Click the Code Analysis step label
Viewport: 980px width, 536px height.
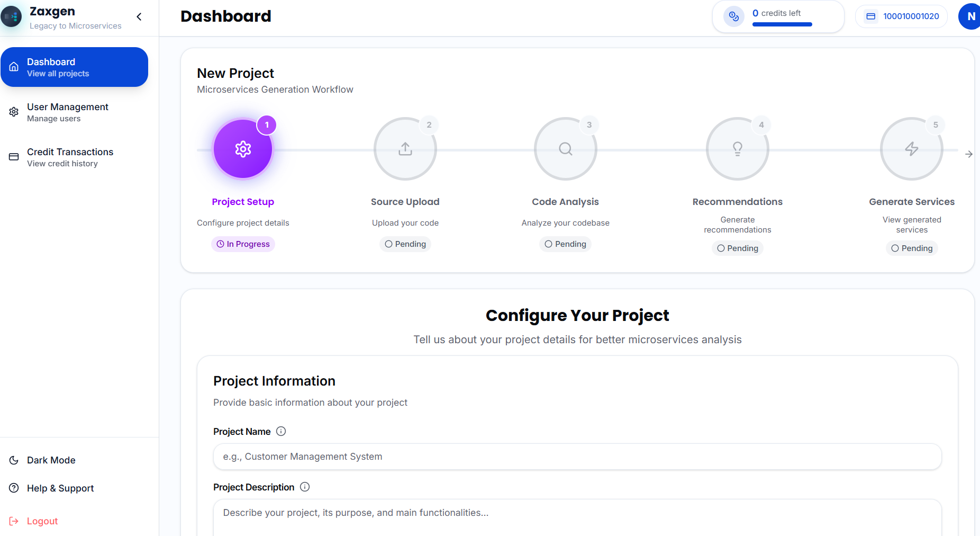[566, 202]
